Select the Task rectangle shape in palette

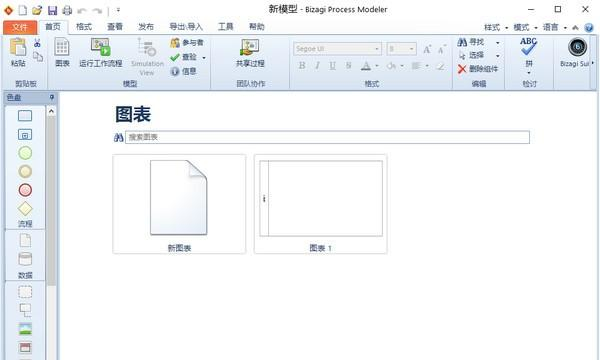(25, 116)
